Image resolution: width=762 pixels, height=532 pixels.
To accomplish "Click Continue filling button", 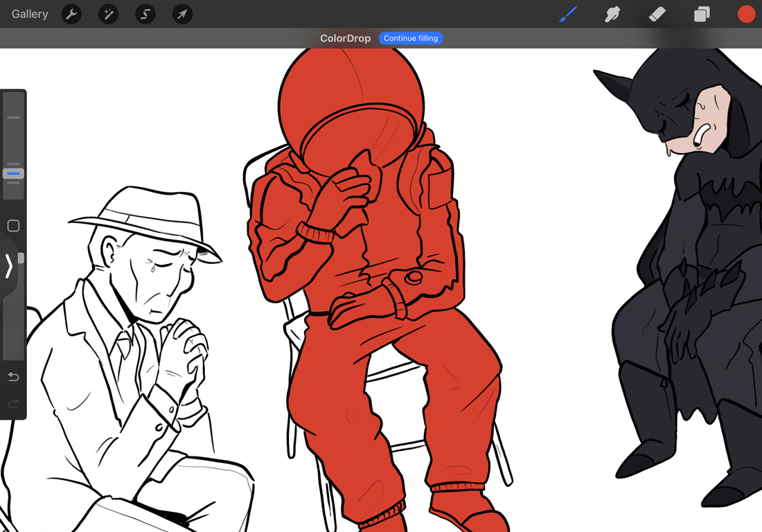I will click(x=411, y=38).
